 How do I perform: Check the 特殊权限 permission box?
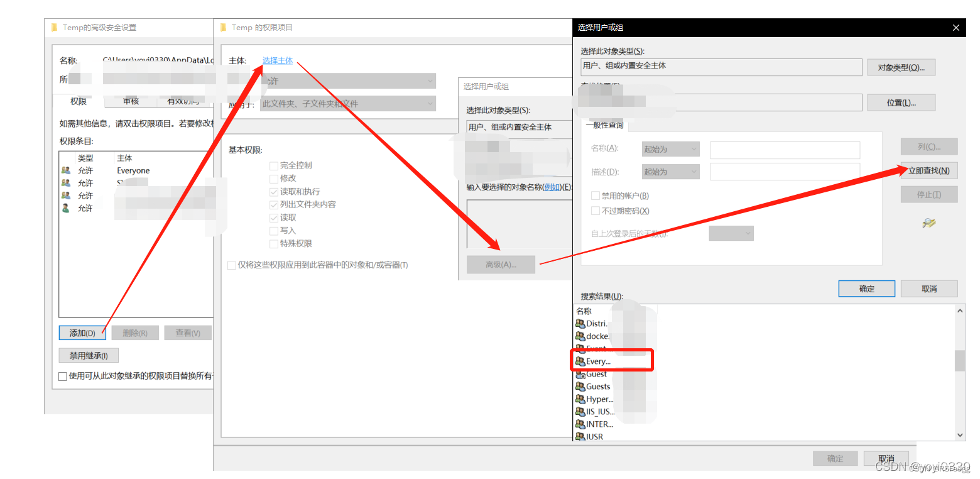[274, 244]
